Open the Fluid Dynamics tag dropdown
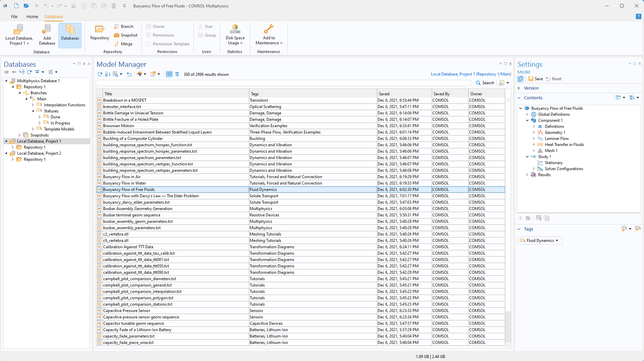The width and height of the screenshot is (644, 361). coord(557,241)
